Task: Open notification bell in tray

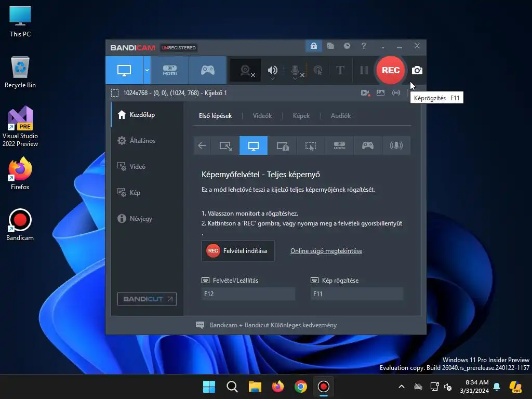Action: tap(497, 387)
